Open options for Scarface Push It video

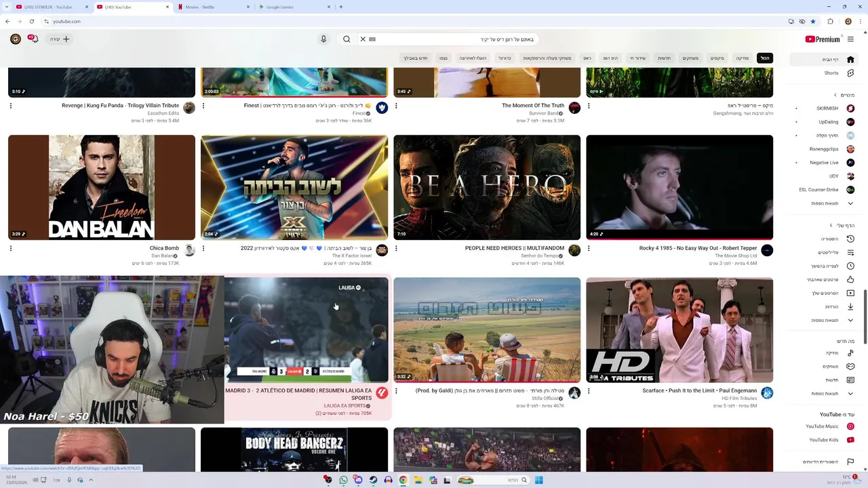tap(589, 391)
